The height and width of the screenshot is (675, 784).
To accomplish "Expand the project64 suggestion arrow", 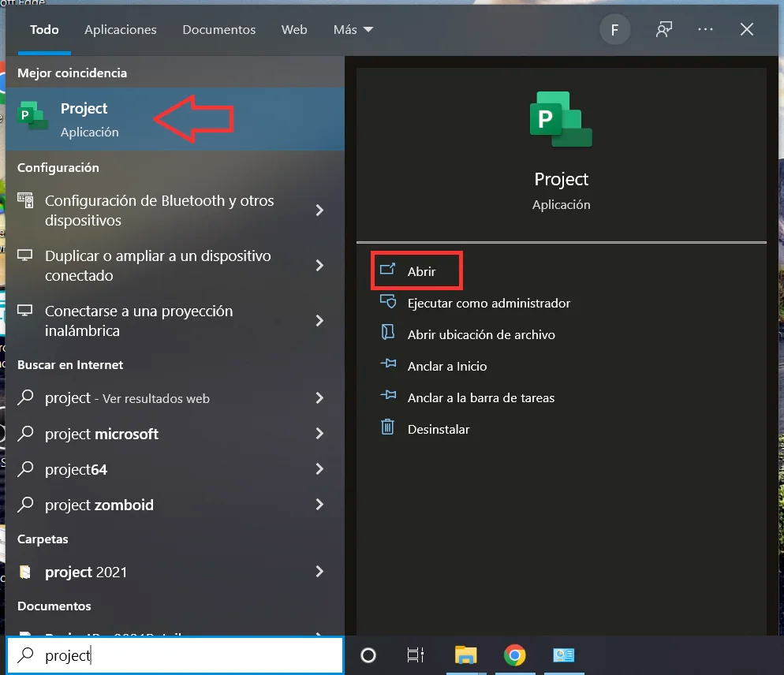I will (x=319, y=469).
